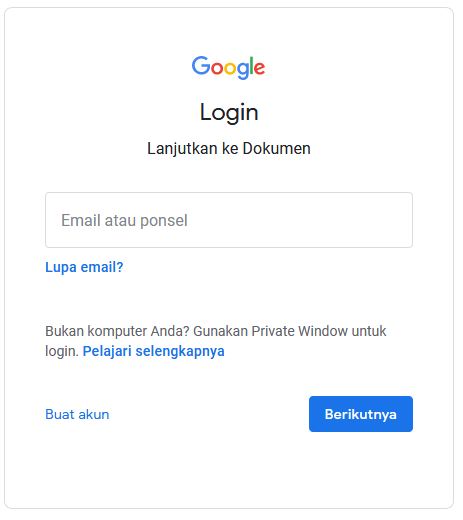Click the word Lanjutkan in subtitle

click(x=182, y=149)
